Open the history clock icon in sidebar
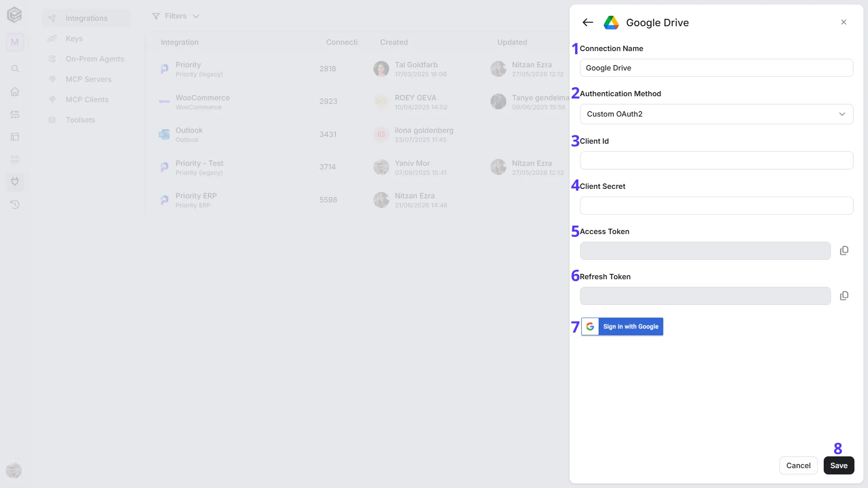 click(x=15, y=204)
